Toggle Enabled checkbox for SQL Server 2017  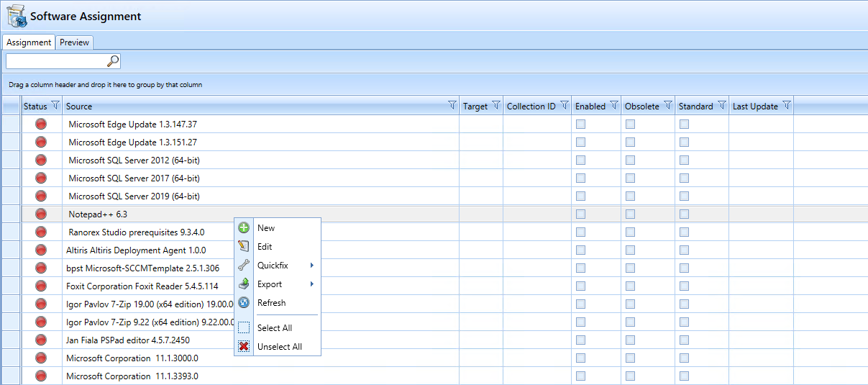580,178
